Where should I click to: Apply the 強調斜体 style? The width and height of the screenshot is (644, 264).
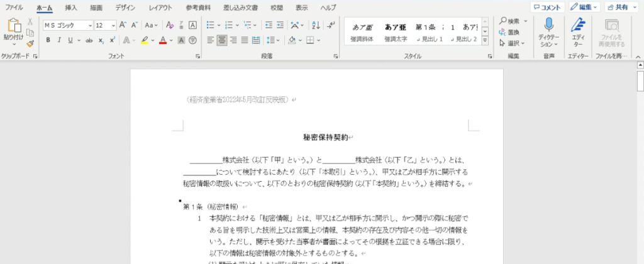tap(362, 33)
